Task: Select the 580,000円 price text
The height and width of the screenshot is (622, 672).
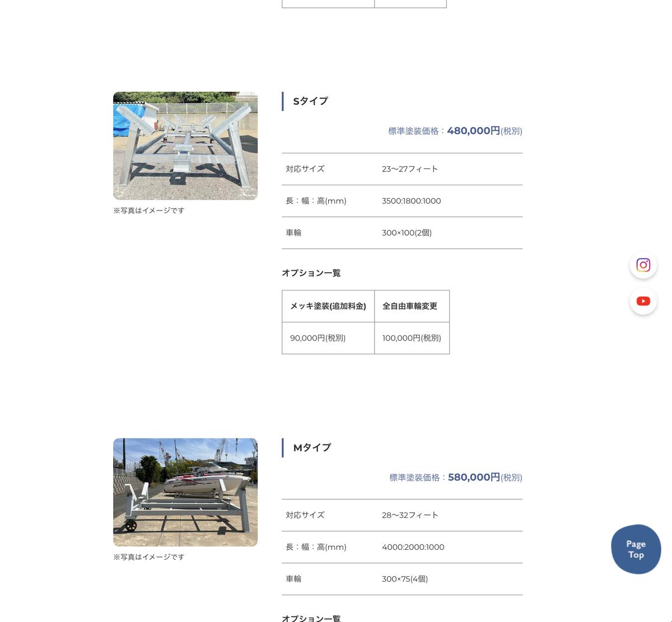Action: 474,477
